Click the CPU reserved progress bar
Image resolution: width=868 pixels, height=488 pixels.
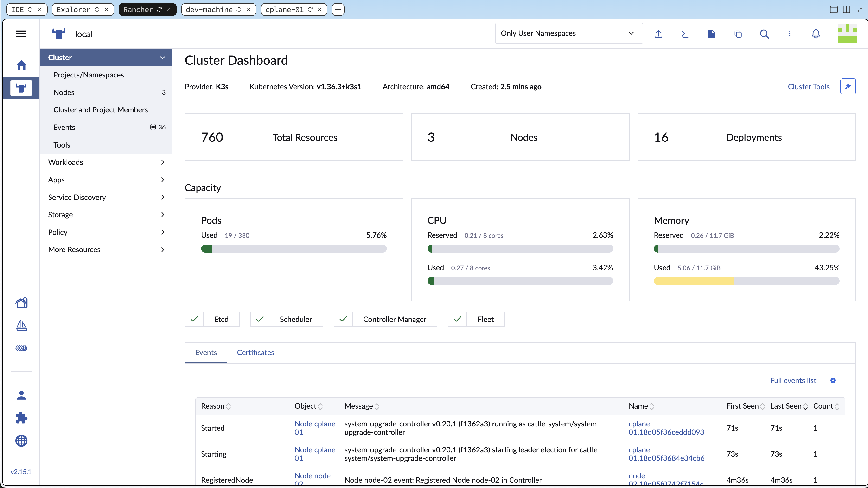(520, 249)
